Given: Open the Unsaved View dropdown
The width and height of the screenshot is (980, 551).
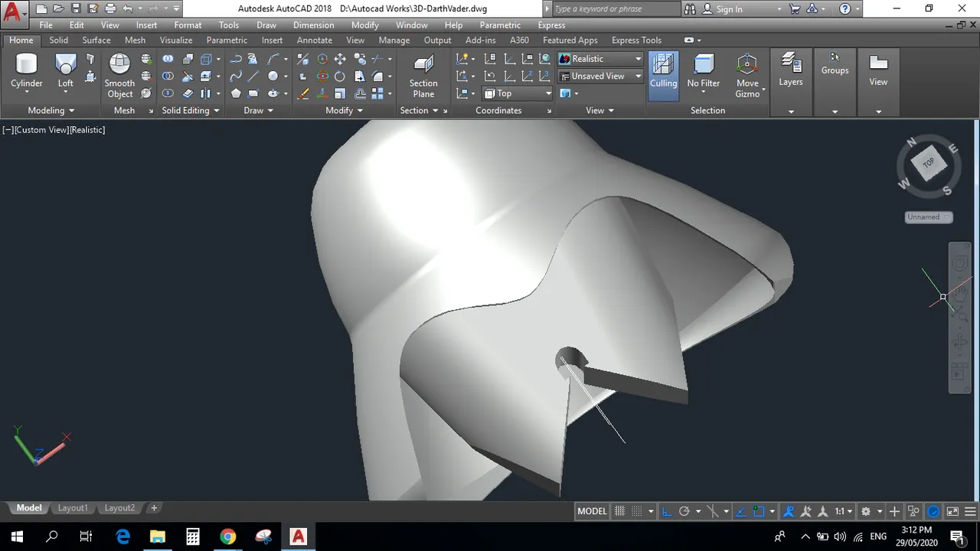Looking at the screenshot, I should [x=600, y=76].
